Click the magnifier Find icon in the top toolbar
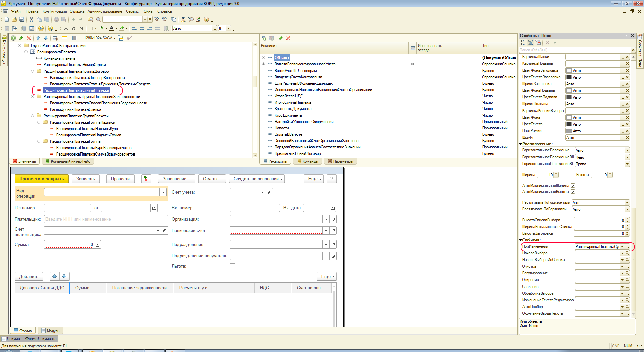This screenshot has width=644, height=352. pos(99,19)
